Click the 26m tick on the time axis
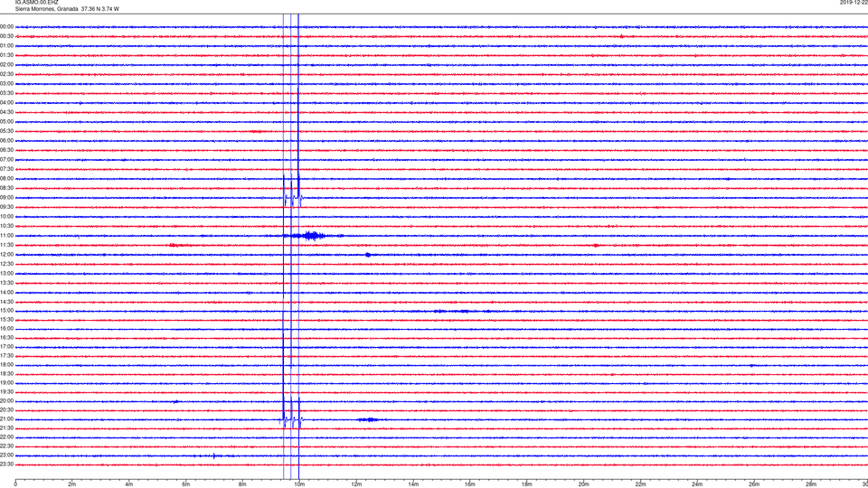 click(x=754, y=484)
